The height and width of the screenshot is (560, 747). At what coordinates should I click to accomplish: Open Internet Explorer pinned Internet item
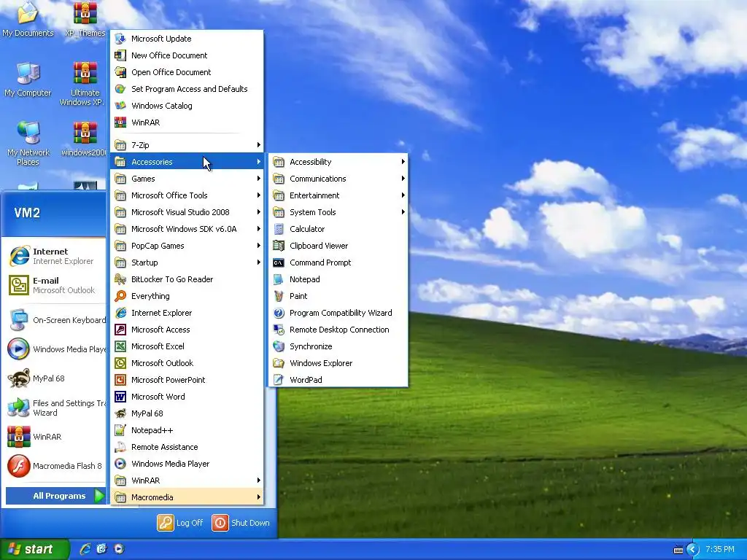pyautogui.click(x=55, y=256)
